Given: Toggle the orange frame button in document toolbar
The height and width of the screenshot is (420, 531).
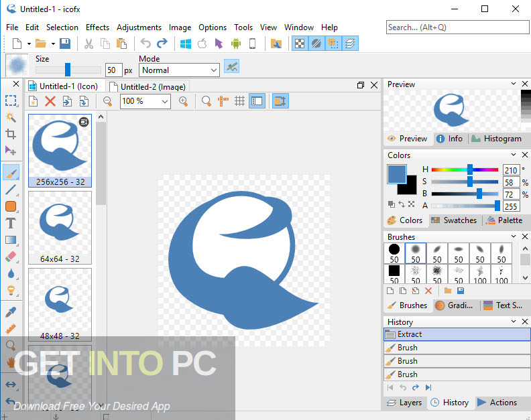Looking at the screenshot, I should (x=280, y=101).
